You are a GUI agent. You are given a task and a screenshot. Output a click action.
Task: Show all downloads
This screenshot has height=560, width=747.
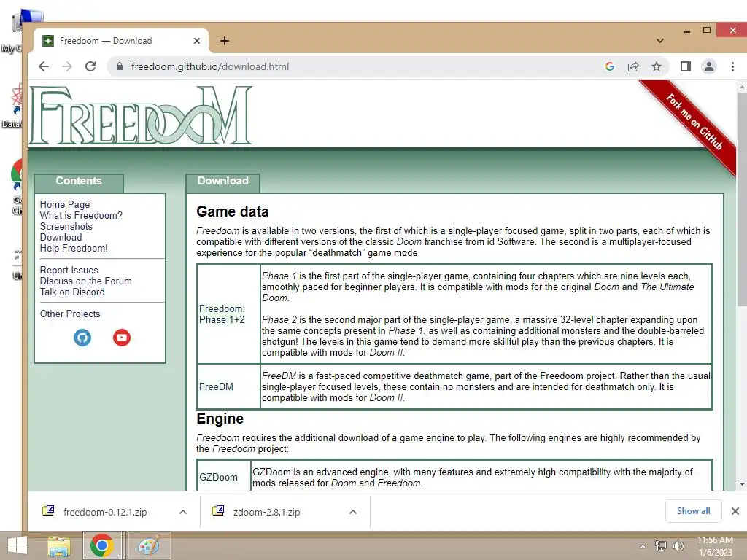coord(694,511)
